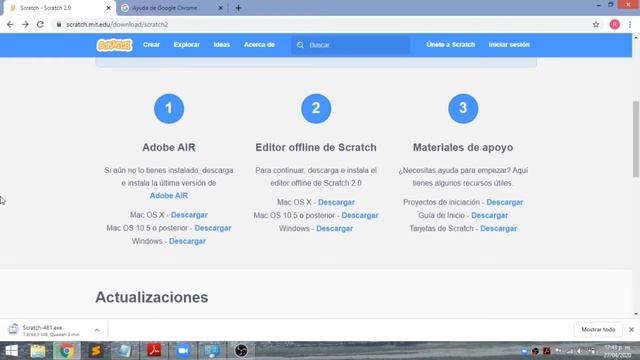
Task: Open the Chrome three-dot menu
Action: (x=630, y=24)
